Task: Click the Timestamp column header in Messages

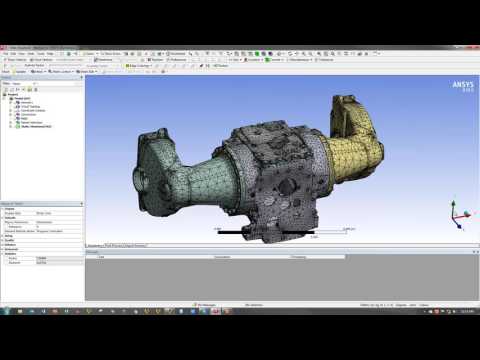Action: 298,257
